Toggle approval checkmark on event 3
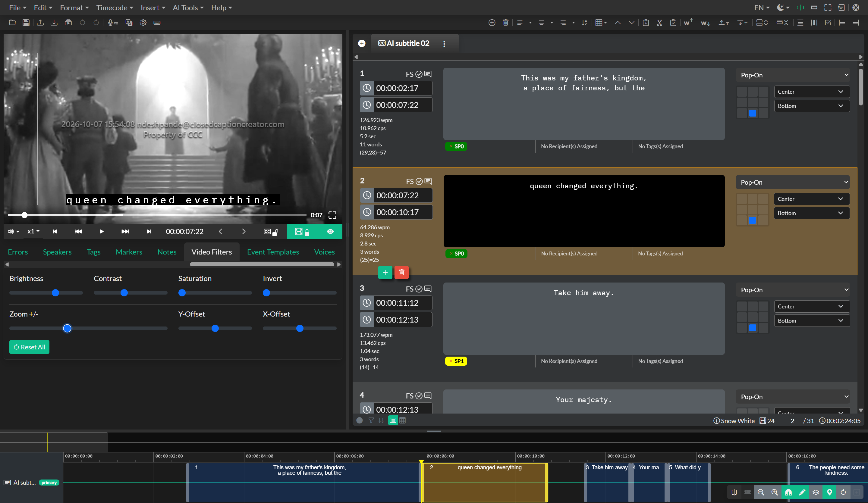Viewport: 868px width, 503px height. coord(419,289)
